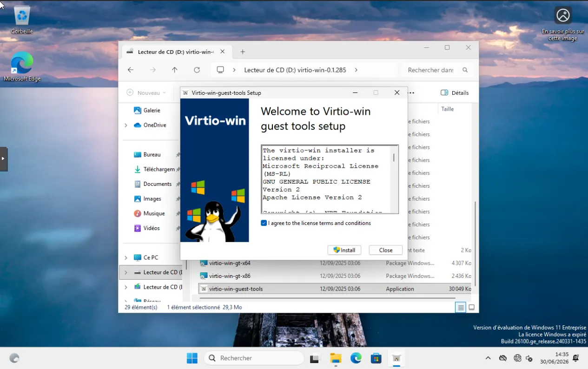Click the network icon in system tray
588x369 pixels.
[517, 358]
